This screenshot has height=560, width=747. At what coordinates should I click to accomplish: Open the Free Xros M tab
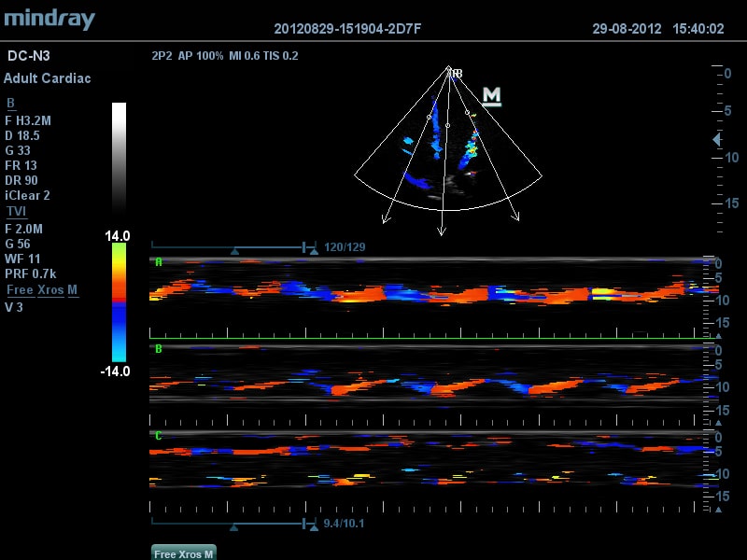click(184, 553)
